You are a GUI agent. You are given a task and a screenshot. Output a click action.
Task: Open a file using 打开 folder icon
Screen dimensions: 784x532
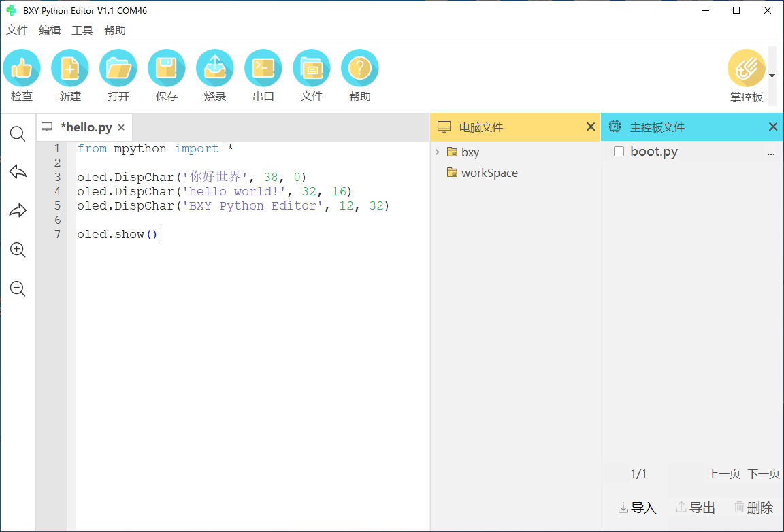pos(118,68)
